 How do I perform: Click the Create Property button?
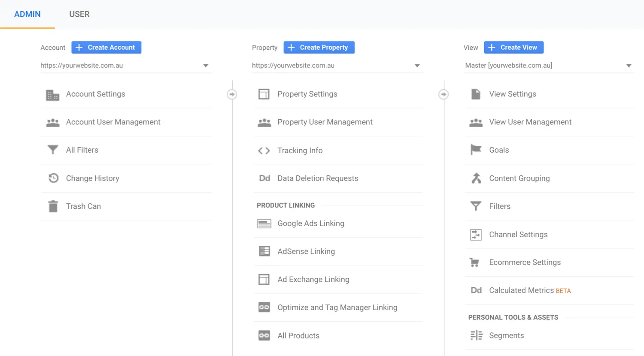click(x=319, y=48)
